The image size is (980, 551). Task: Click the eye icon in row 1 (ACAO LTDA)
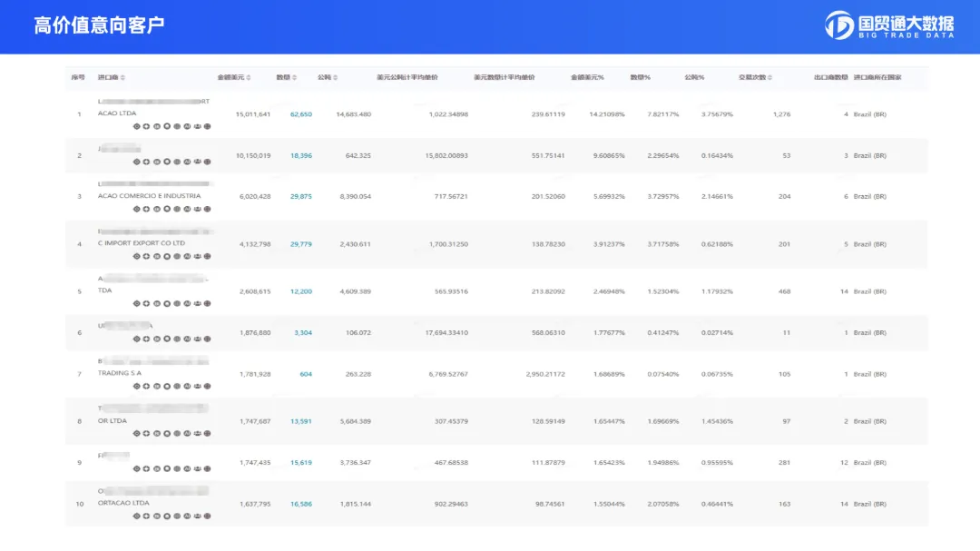click(136, 126)
